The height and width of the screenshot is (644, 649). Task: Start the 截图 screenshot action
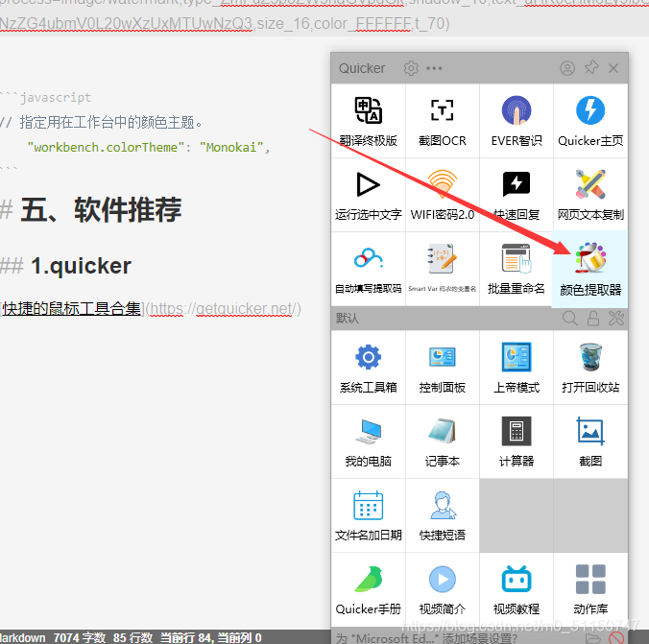(x=590, y=441)
